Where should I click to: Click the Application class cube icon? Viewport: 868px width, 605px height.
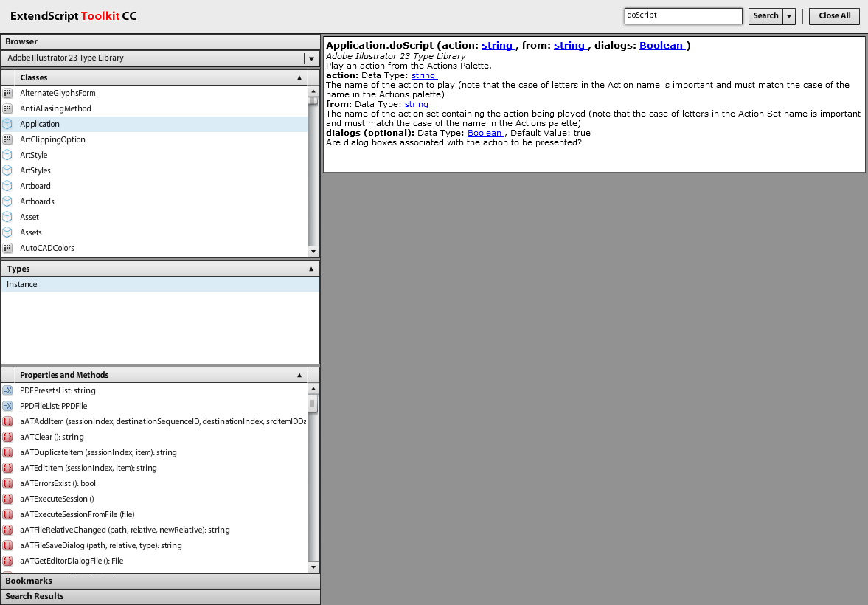tap(8, 124)
